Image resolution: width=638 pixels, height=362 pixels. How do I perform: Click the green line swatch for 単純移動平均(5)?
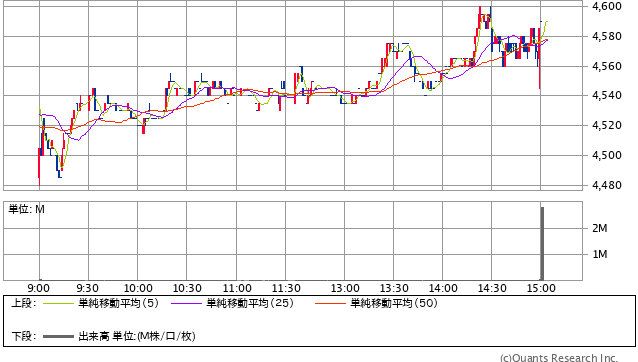[59, 303]
